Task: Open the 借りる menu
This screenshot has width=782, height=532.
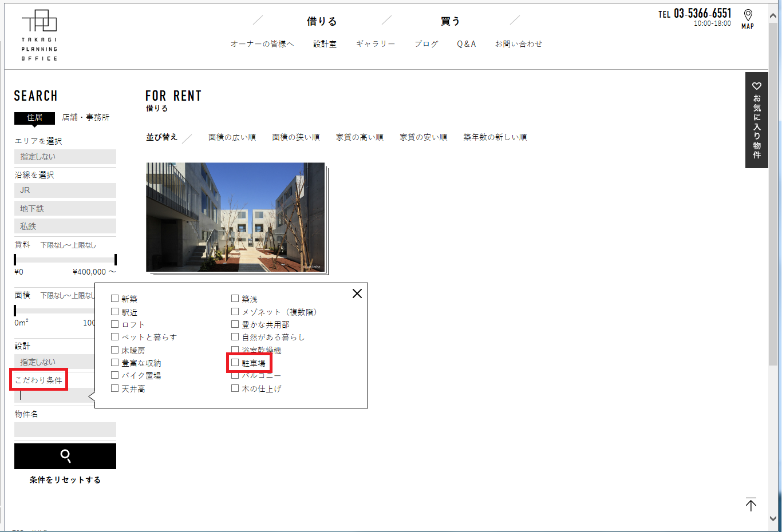Action: coord(322,21)
